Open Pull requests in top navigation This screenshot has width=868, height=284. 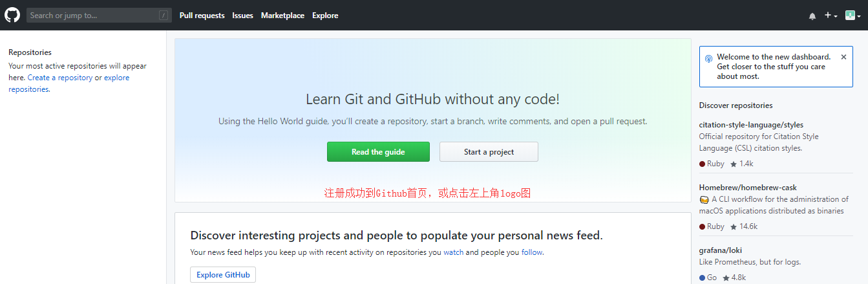click(x=202, y=16)
